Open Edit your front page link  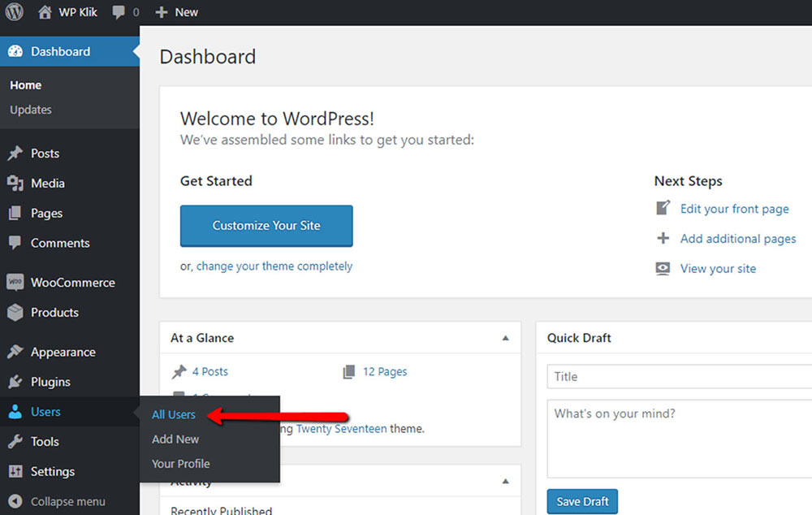(x=735, y=209)
